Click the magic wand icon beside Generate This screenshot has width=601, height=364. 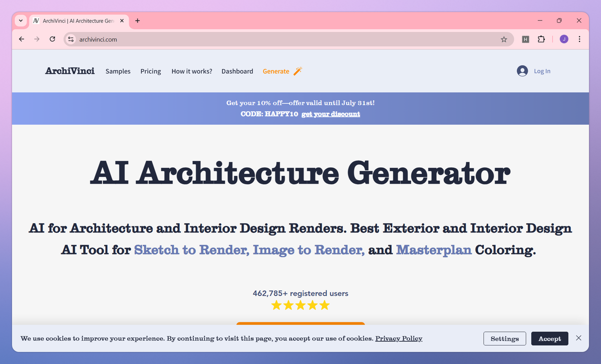click(297, 71)
